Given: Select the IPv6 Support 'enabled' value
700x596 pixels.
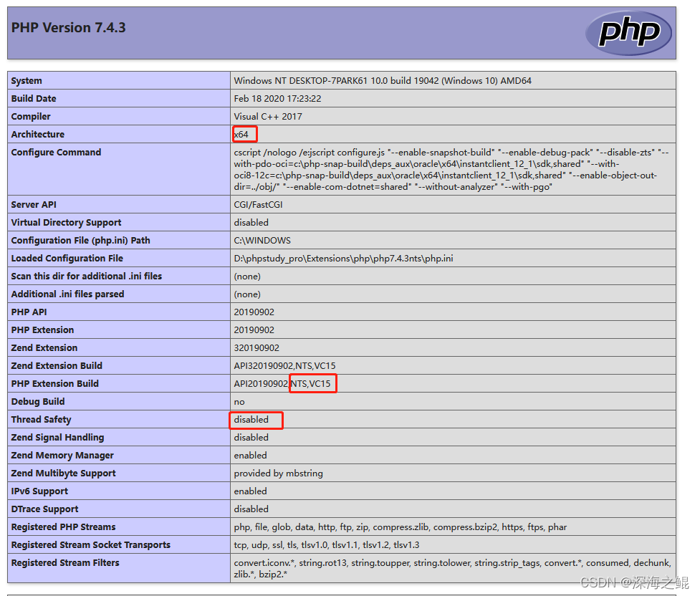Looking at the screenshot, I should pyautogui.click(x=250, y=491).
